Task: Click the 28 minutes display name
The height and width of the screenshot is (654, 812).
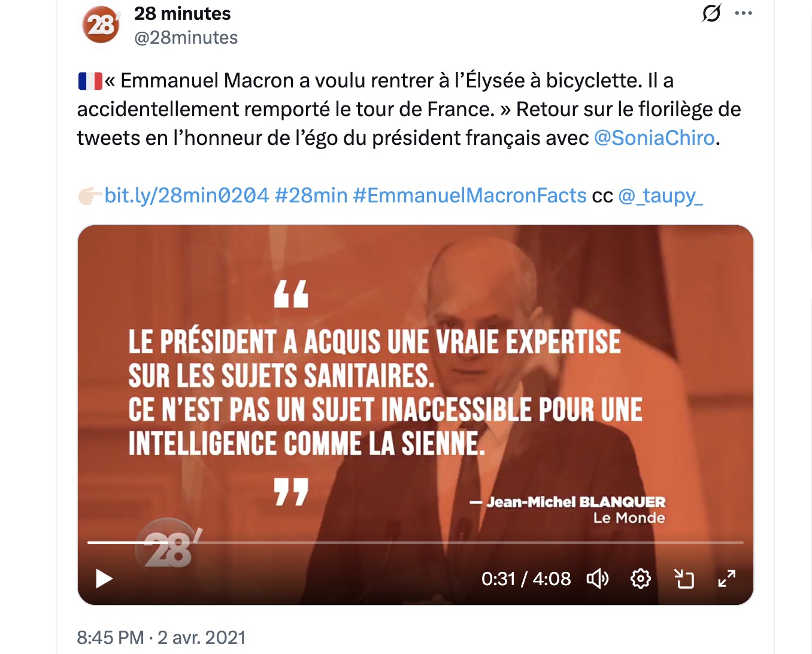Action: coord(182,13)
